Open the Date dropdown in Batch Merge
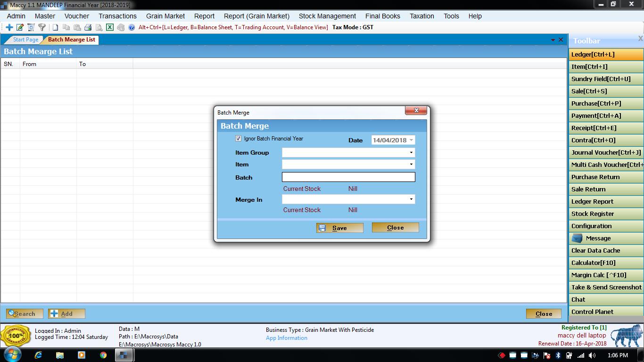This screenshot has width=644, height=362. (x=411, y=140)
